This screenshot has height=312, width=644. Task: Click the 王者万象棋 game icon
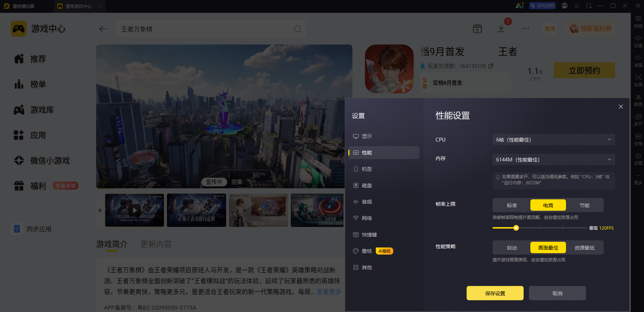(389, 69)
